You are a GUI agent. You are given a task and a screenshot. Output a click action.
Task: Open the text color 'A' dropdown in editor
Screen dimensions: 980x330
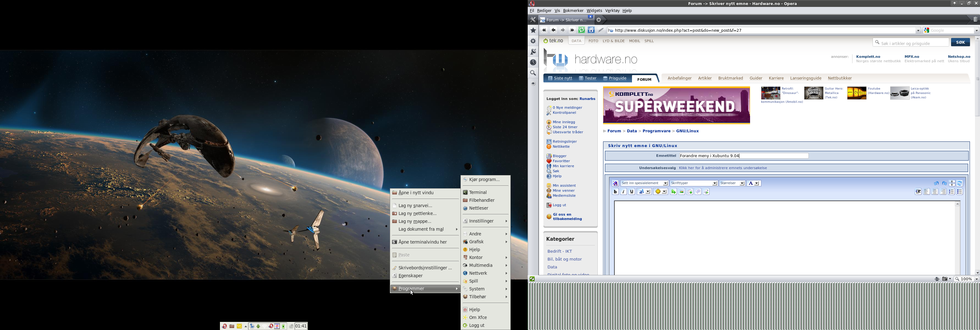pyautogui.click(x=753, y=184)
